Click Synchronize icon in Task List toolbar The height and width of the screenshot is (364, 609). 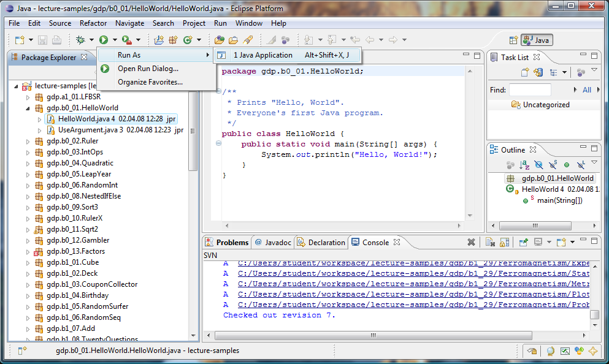point(538,72)
